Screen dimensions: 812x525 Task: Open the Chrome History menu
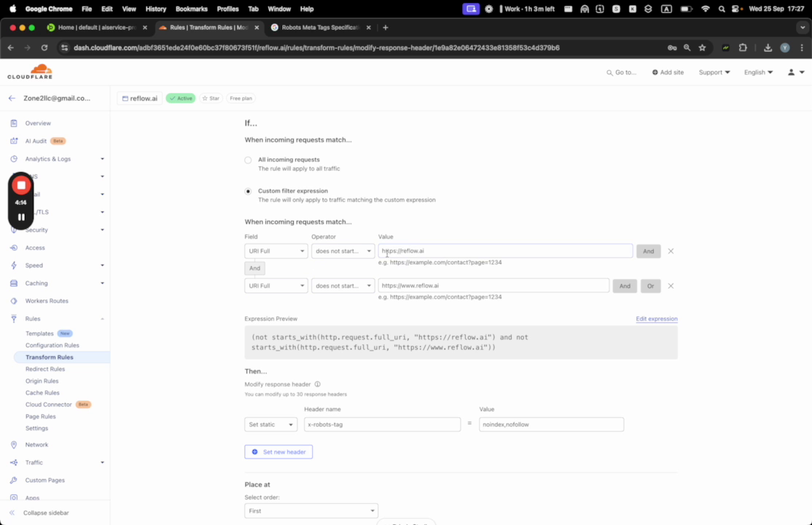(156, 9)
